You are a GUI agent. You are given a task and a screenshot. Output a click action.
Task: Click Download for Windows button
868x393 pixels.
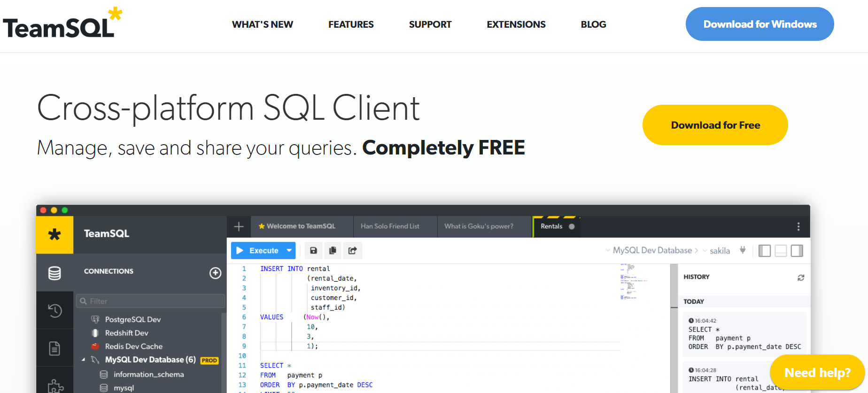(x=760, y=24)
